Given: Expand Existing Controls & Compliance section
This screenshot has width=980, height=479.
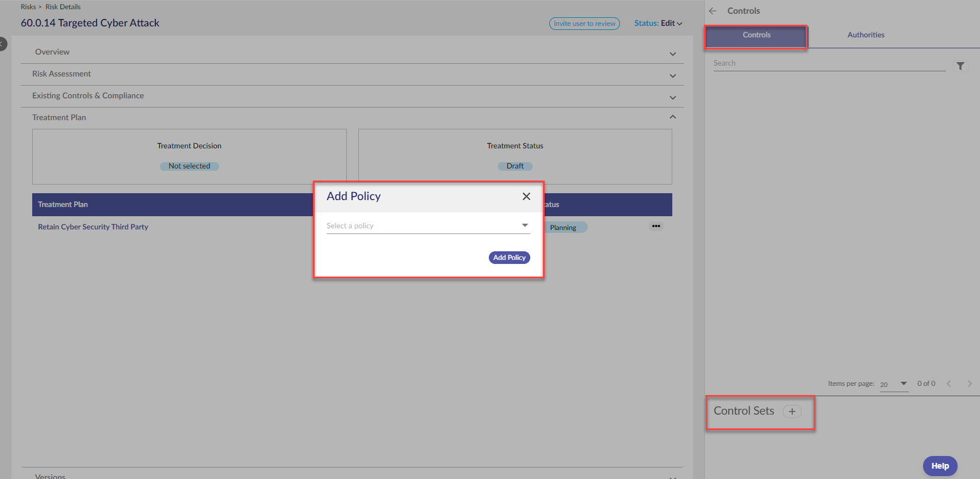Looking at the screenshot, I should click(x=352, y=96).
